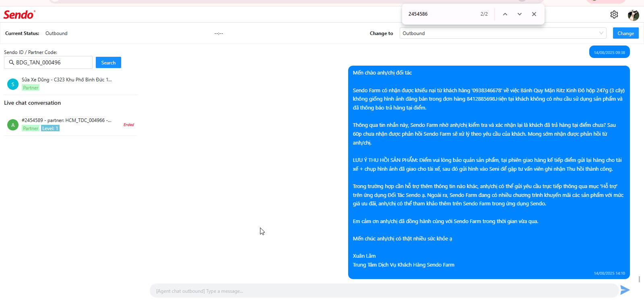This screenshot has width=644, height=300.
Task: Click the Search button
Action: 108,62
